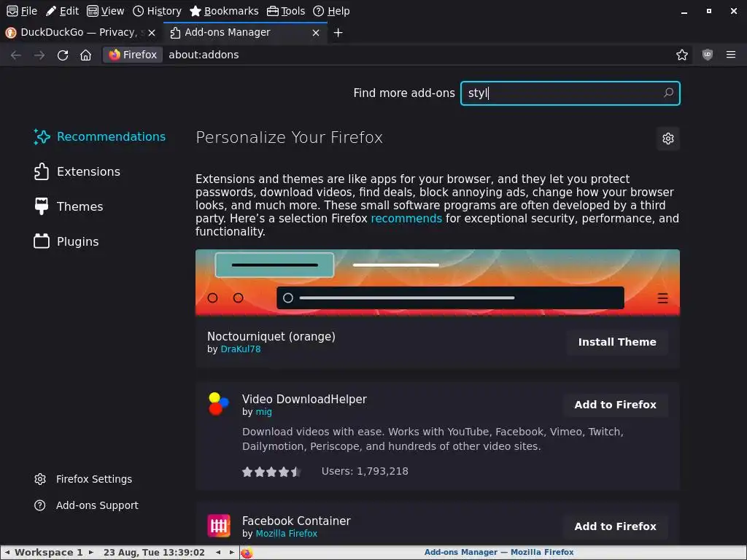Screen dimensions: 747x560
Task: Follow the 'recommends' link
Action: tap(406, 219)
